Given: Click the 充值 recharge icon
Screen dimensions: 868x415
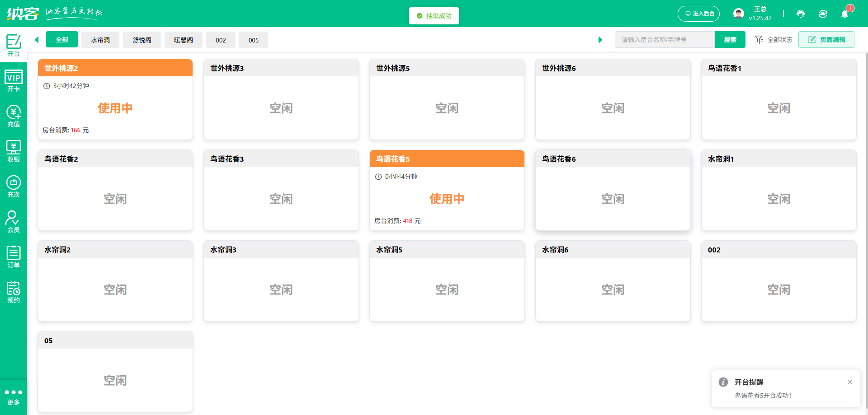Looking at the screenshot, I should click(x=14, y=116).
